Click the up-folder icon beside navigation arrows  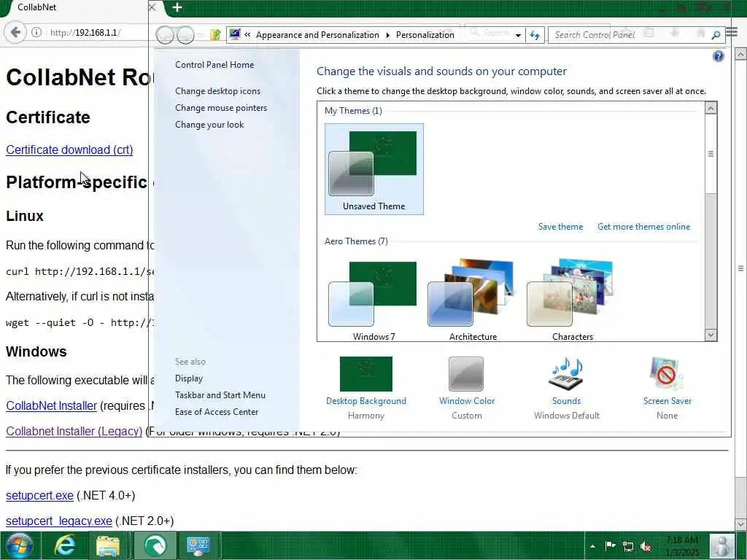pyautogui.click(x=215, y=35)
